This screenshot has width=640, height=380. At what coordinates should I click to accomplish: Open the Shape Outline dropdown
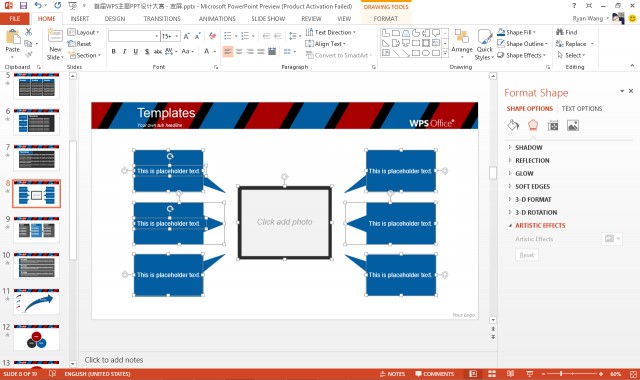522,44
